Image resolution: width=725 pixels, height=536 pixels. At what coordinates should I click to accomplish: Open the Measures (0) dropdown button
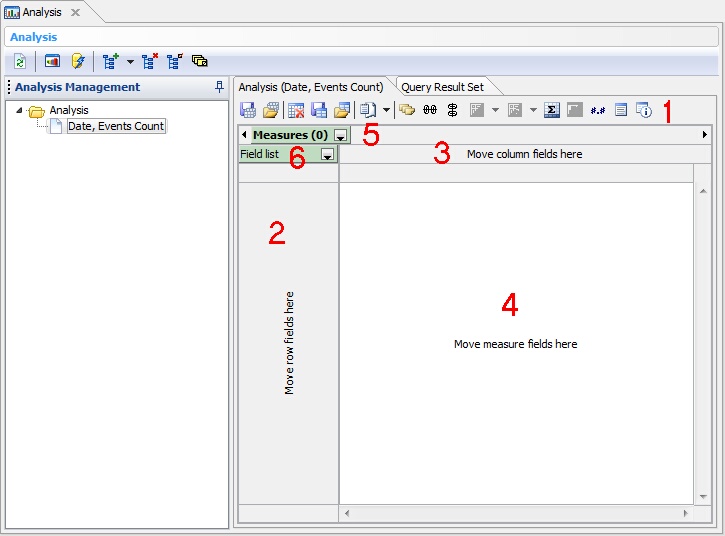pos(340,136)
